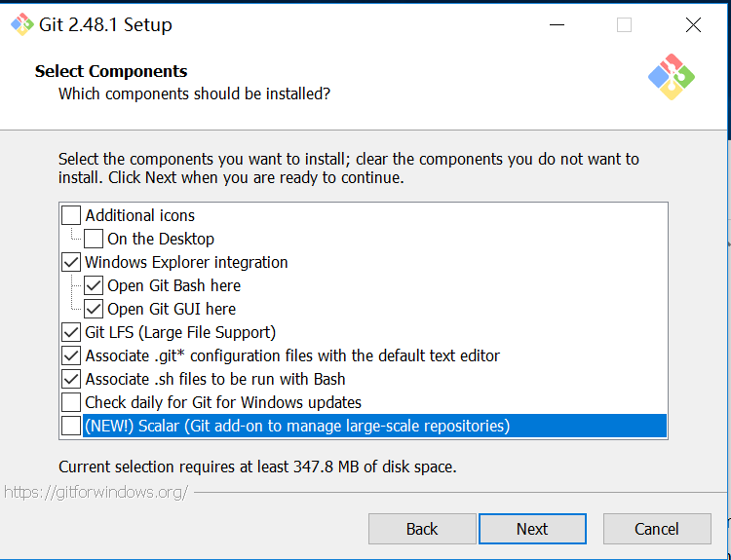Image resolution: width=731 pixels, height=560 pixels.
Task: Uncheck Associate .sh files with Bash
Action: pyautogui.click(x=71, y=379)
